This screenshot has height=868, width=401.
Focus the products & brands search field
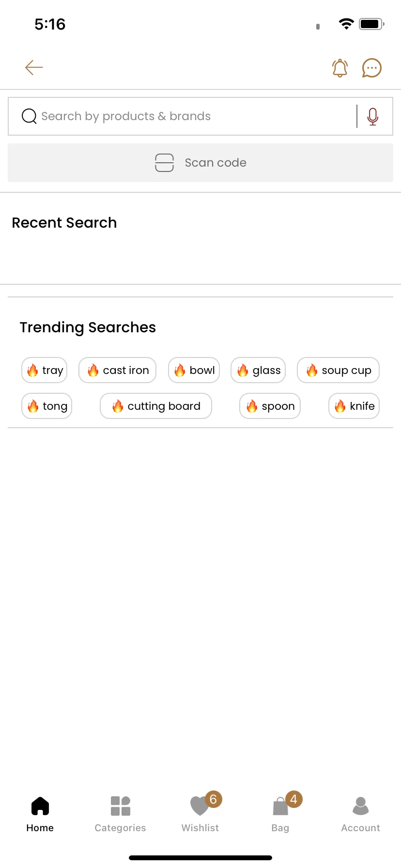tap(189, 116)
